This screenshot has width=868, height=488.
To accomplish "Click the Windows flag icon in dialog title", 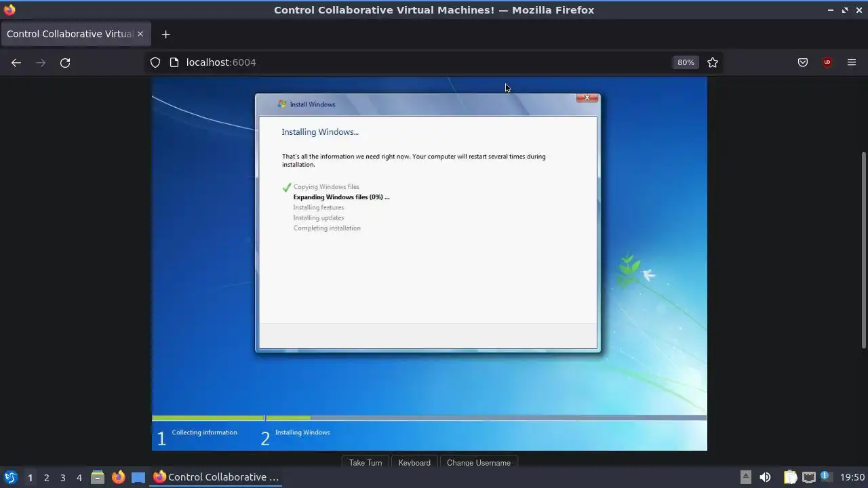I will click(x=282, y=104).
